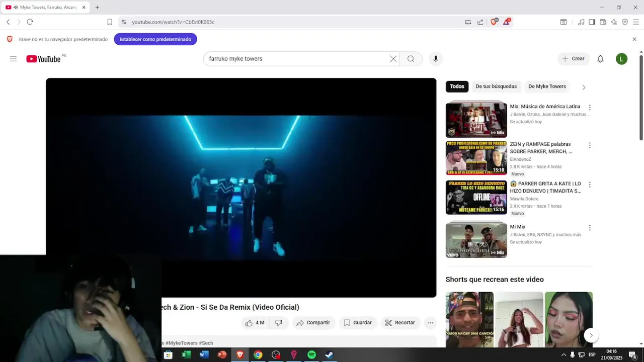Open Wawita Dotero channel name
Image resolution: width=644 pixels, height=362 pixels.
(524, 199)
